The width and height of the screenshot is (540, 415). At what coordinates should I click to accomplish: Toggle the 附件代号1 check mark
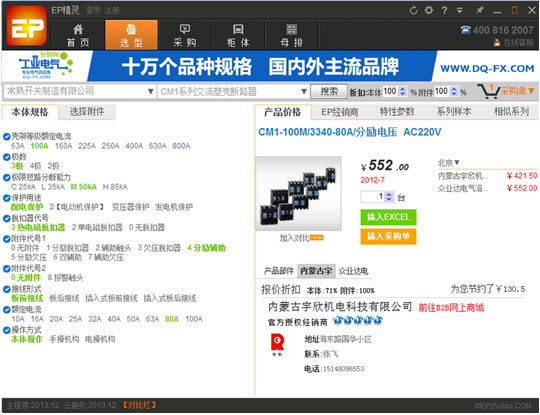[6, 239]
